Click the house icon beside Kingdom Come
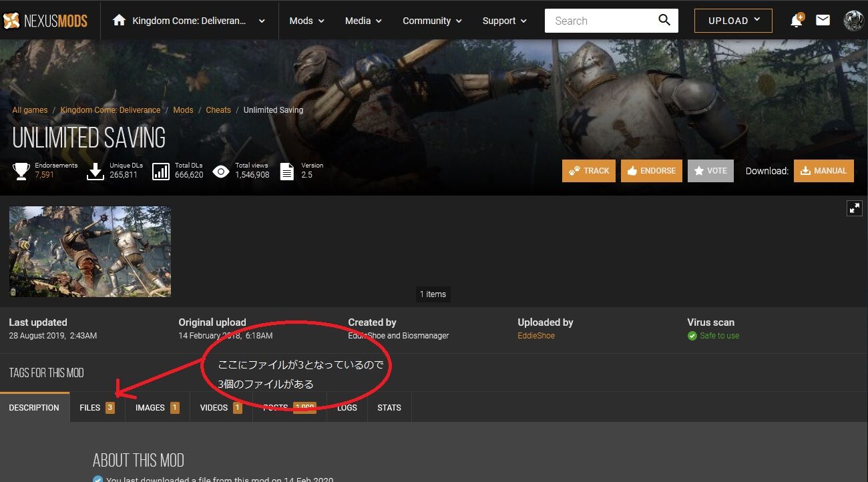 pos(119,20)
